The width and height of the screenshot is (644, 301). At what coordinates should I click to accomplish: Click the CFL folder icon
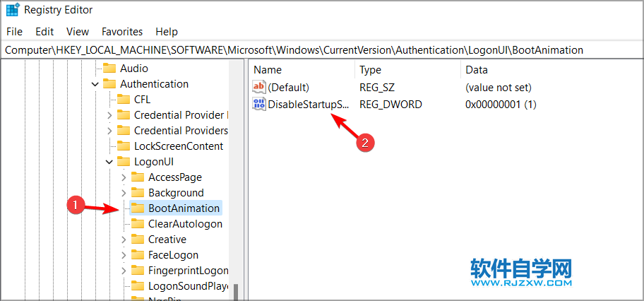(123, 100)
